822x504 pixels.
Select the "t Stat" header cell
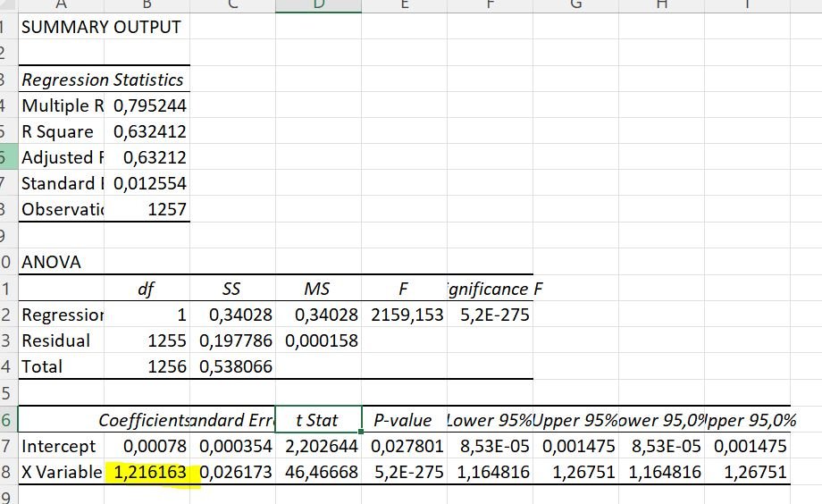(318, 420)
